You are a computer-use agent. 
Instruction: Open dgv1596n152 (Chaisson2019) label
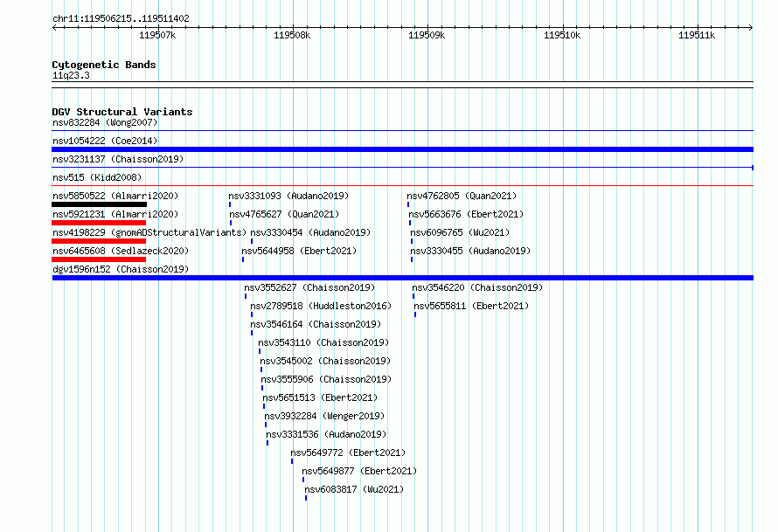[x=121, y=269]
